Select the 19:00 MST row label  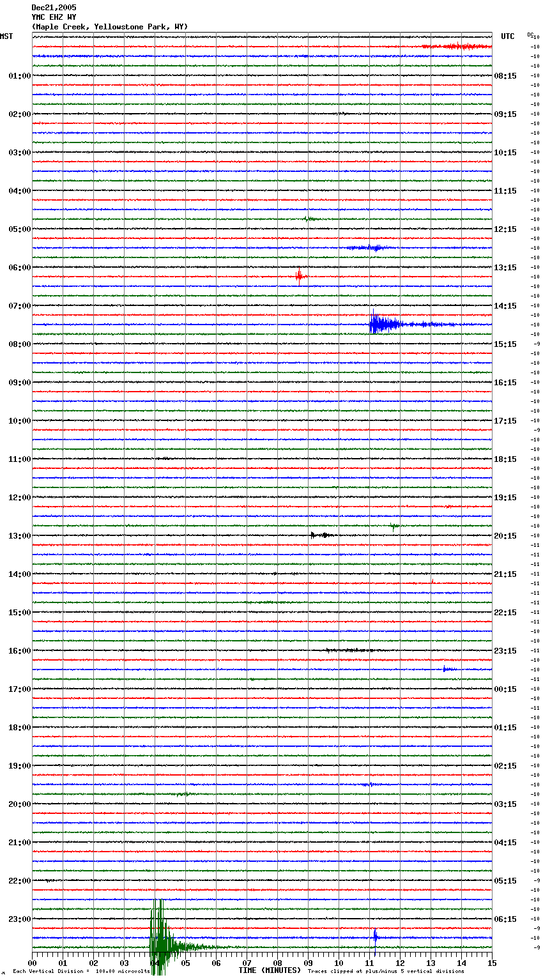point(20,766)
